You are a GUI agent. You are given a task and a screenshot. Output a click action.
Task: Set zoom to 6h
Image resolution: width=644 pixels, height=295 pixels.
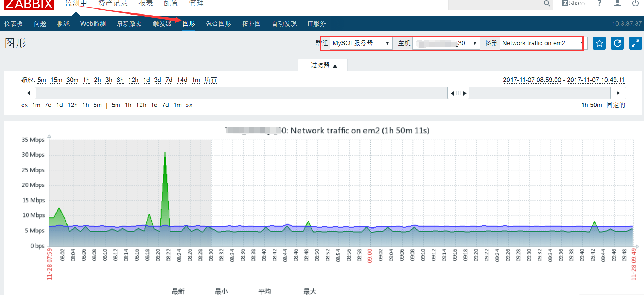[x=120, y=80]
